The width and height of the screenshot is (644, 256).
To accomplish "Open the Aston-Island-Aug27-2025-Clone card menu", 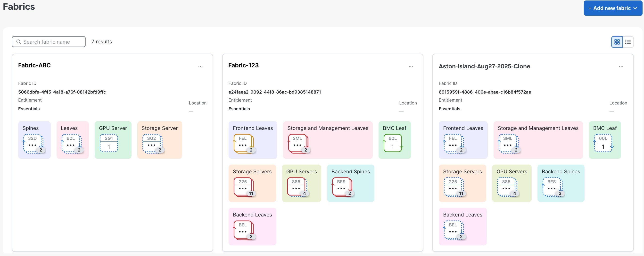I will pos(621,66).
